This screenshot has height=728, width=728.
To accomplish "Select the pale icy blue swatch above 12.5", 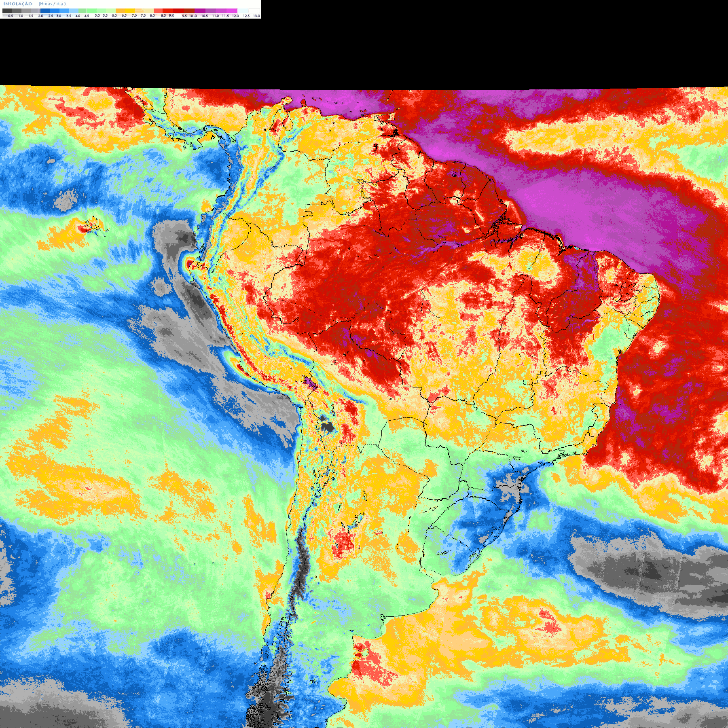I will [x=243, y=11].
